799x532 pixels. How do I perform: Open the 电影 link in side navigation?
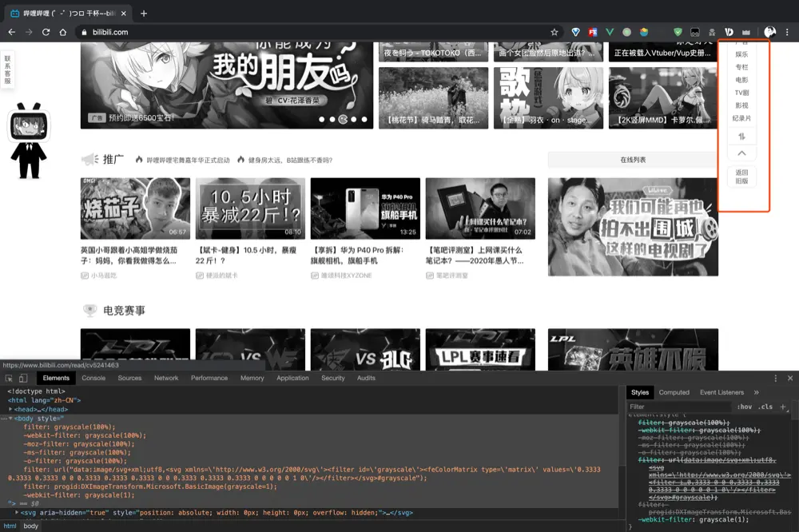(x=742, y=80)
